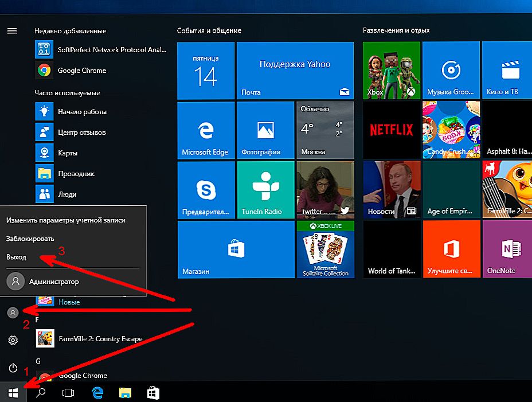Choose Изменить параметры учетной записи
Viewport: 532px width, 402px height.
pyautogui.click(x=66, y=220)
